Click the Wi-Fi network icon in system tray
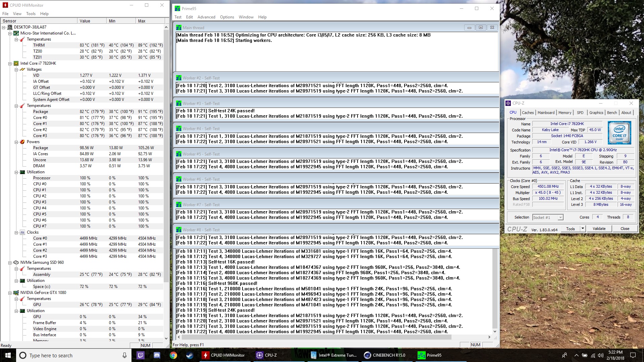Screen dimensions: 644x362 pos(593,355)
